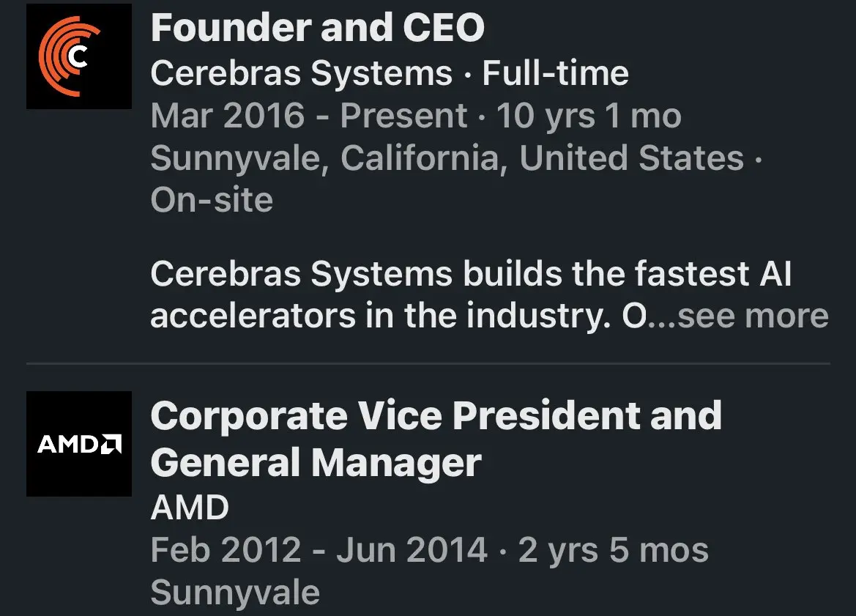Open the Cerebras Systems company name link
This screenshot has width=856, height=616.
tap(301, 73)
